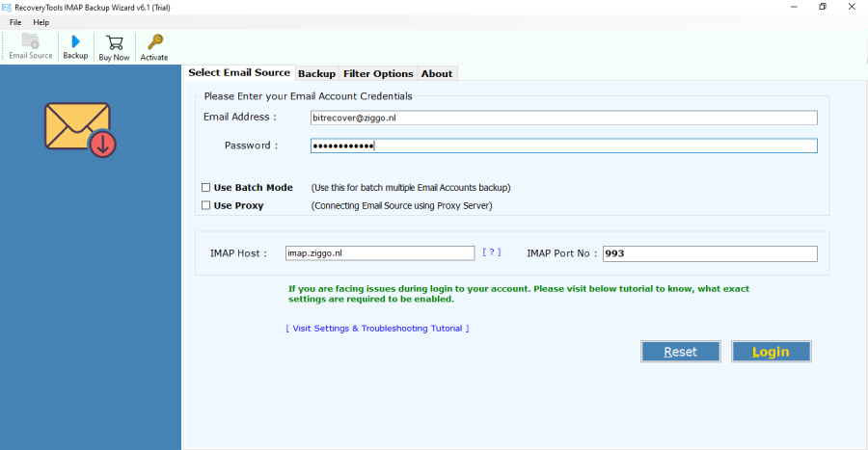Image resolution: width=868 pixels, height=450 pixels.
Task: Switch to Filter Options tab
Action: point(378,73)
